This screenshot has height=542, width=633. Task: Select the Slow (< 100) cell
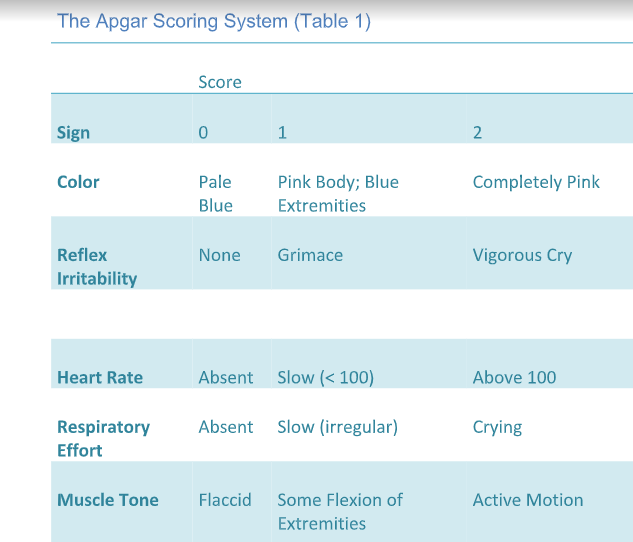click(325, 378)
